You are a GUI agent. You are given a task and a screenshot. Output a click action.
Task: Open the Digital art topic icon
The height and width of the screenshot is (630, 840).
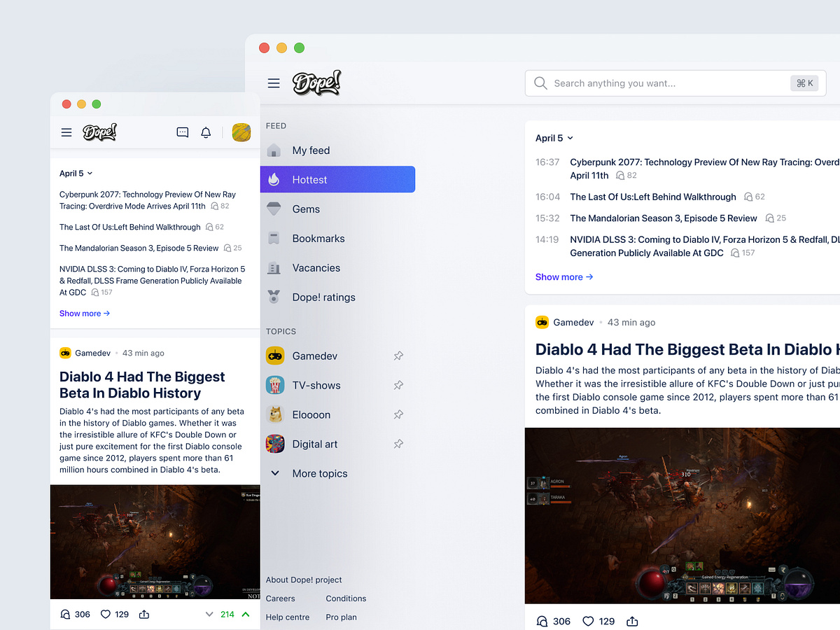[274, 444]
